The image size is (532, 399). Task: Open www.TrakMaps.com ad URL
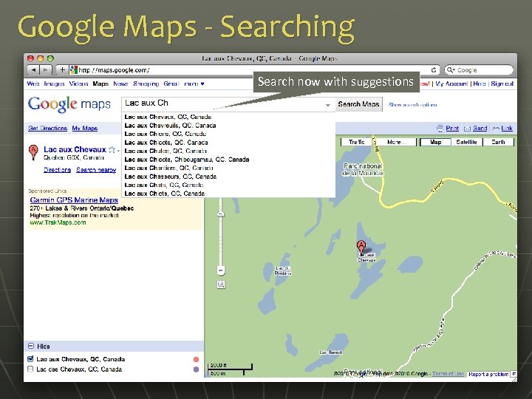pos(58,222)
